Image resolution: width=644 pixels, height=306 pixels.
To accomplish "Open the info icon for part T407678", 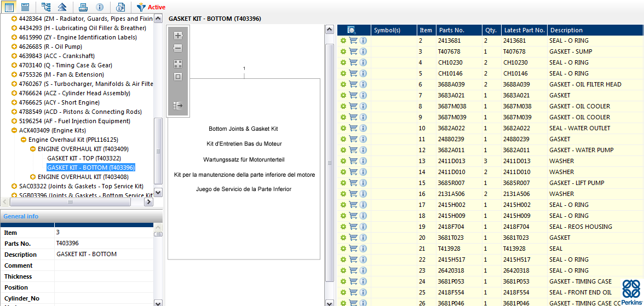I will (x=363, y=51).
